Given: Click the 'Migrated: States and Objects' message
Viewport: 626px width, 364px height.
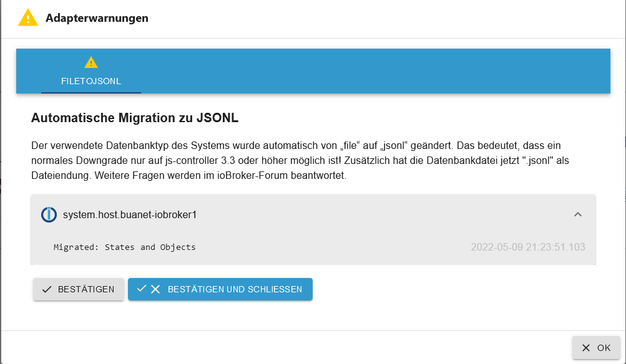Looking at the screenshot, I should (x=125, y=247).
